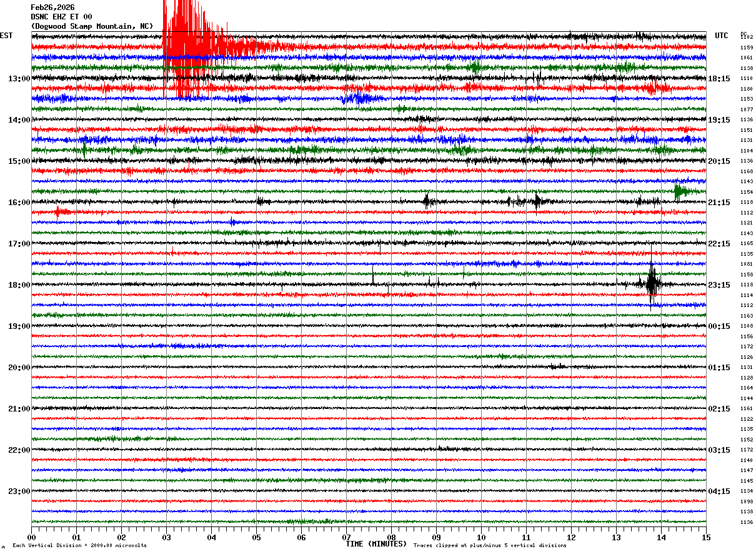Click the 18:15 UTC time label

coord(719,78)
